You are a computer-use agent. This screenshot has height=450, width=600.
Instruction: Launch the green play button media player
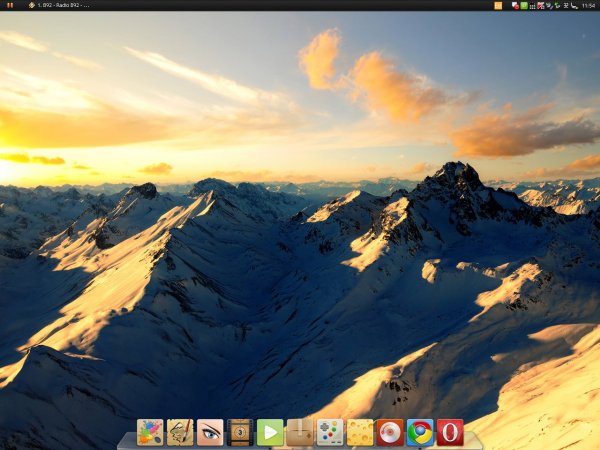click(270, 432)
